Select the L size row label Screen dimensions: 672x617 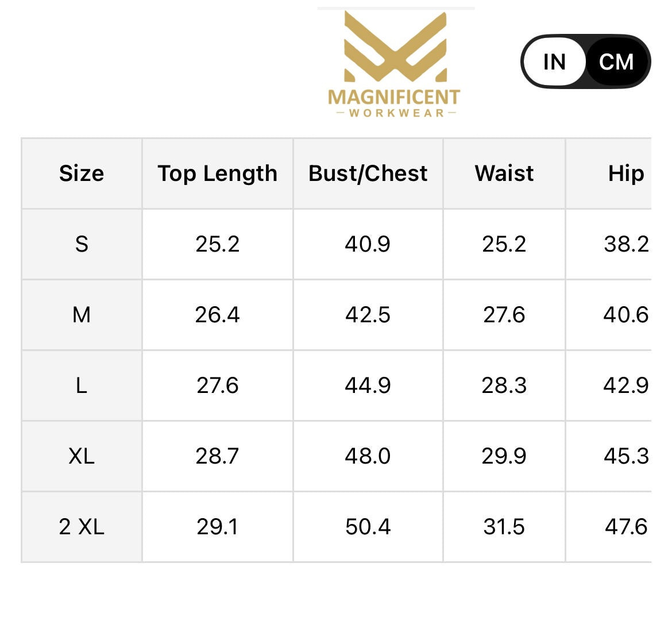coord(82,385)
